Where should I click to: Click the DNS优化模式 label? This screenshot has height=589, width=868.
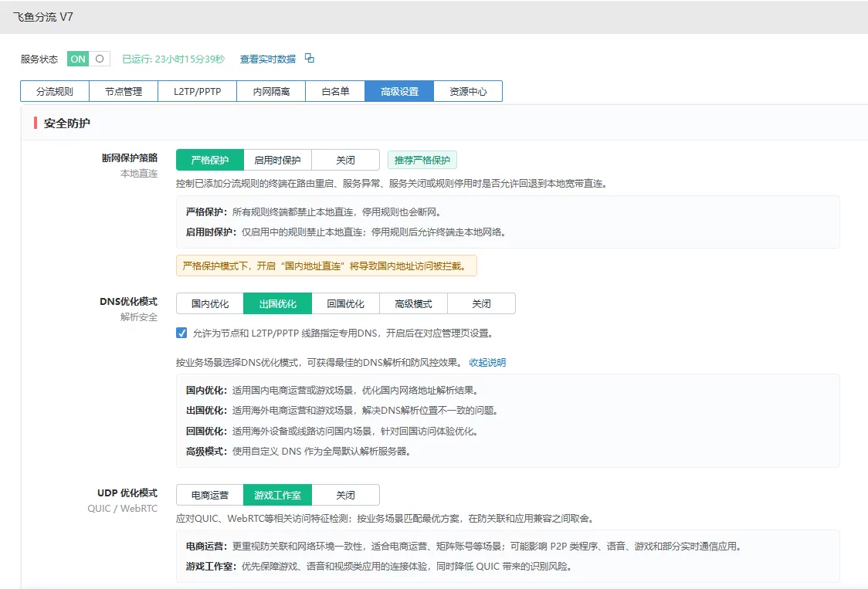coord(128,301)
